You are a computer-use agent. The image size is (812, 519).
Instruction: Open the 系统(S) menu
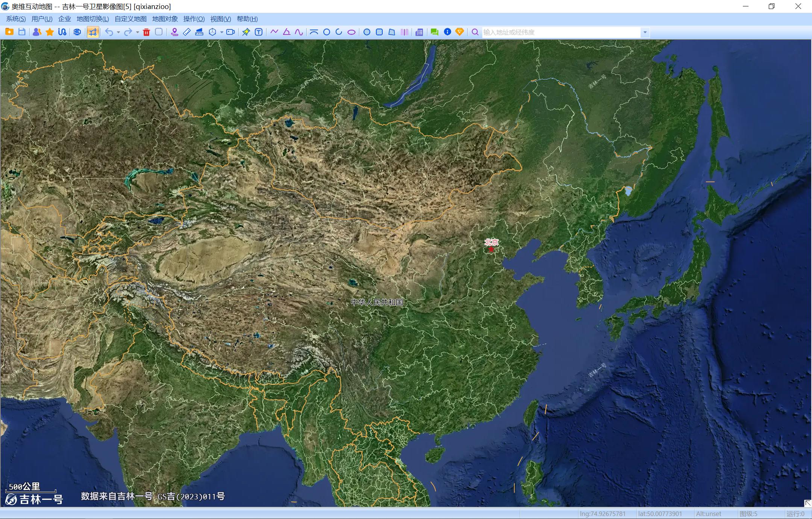coord(16,19)
